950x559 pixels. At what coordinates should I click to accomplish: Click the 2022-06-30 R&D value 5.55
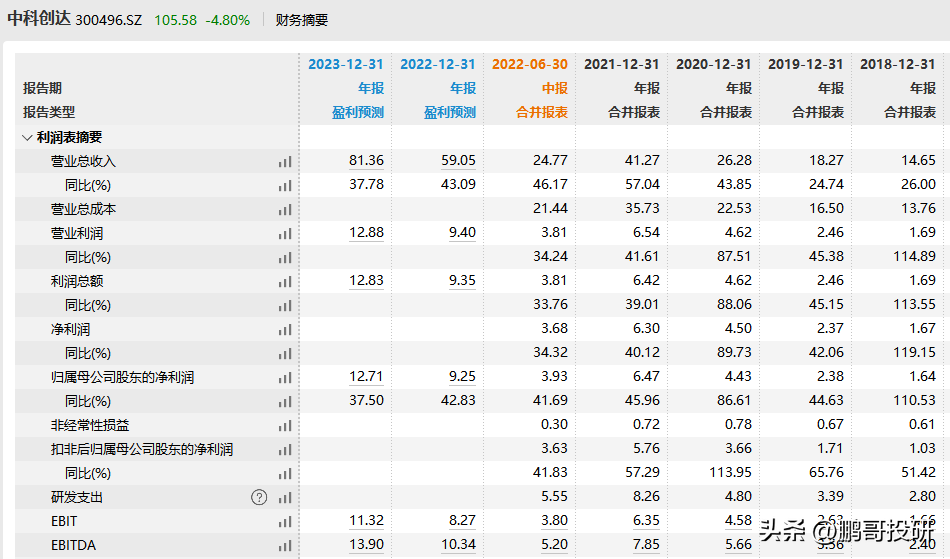tap(554, 497)
